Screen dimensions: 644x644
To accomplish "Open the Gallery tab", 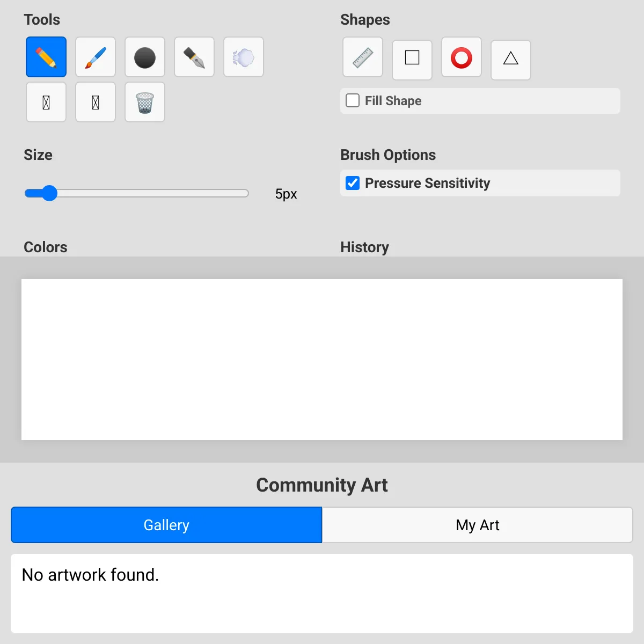I will (166, 525).
